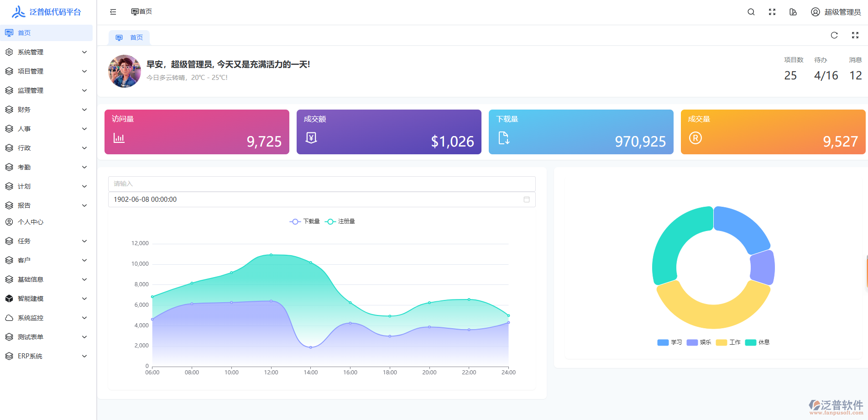This screenshot has width=868, height=420.
Task: Toggle the 学习 category in donut legend
Action: pyautogui.click(x=669, y=342)
